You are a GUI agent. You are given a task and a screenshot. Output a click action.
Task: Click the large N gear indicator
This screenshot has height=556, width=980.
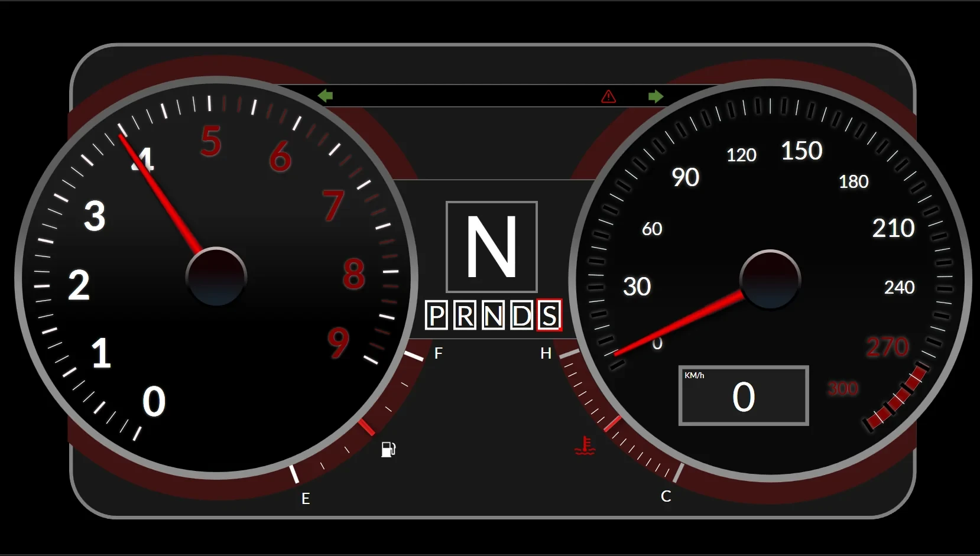[x=491, y=248]
